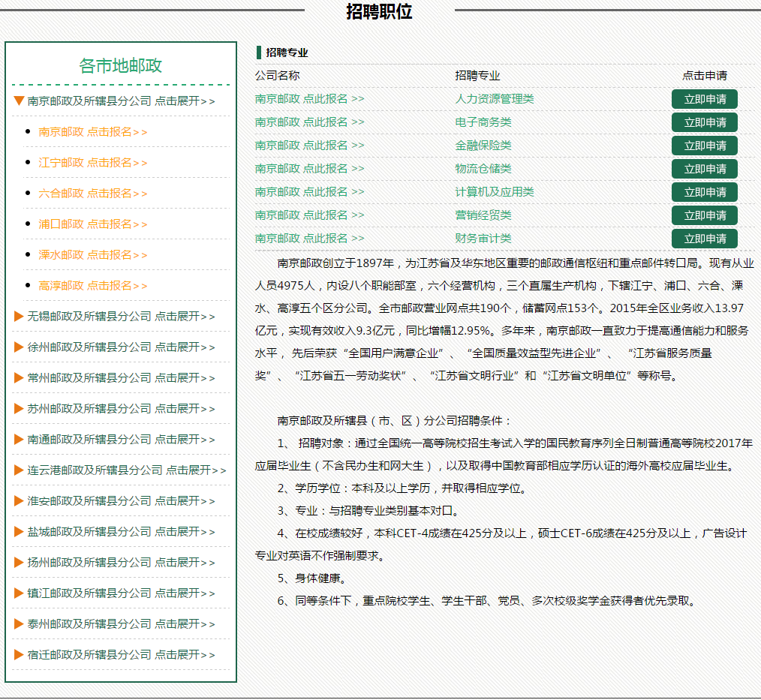Open 物流仓储类 major link
The width and height of the screenshot is (761, 700).
coord(483,169)
